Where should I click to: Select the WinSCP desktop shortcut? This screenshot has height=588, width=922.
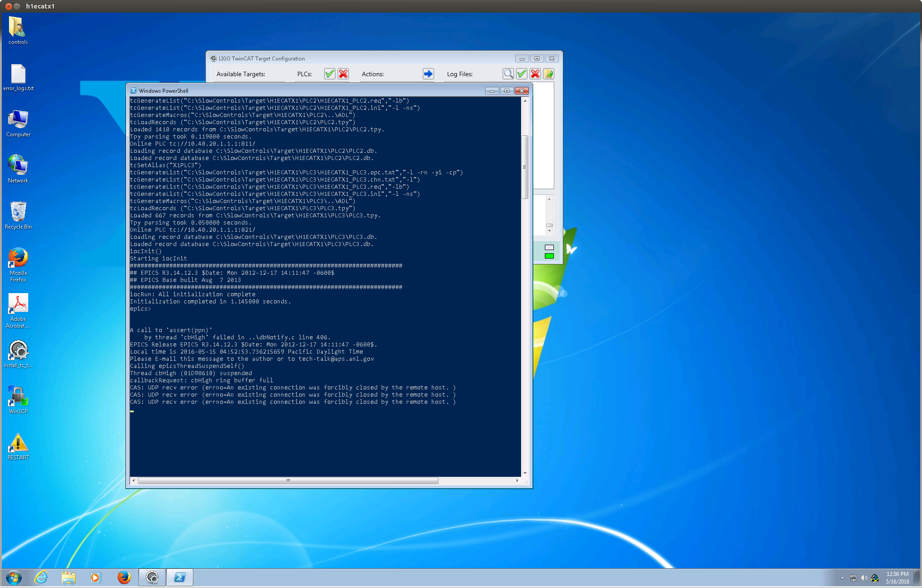point(18,400)
